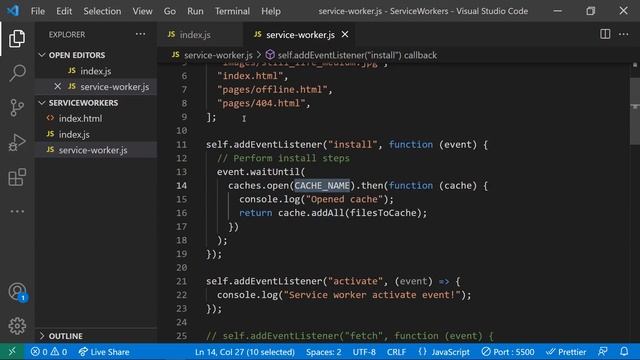The height and width of the screenshot is (360, 640).
Task: Open the Run menu
Action: (x=195, y=11)
